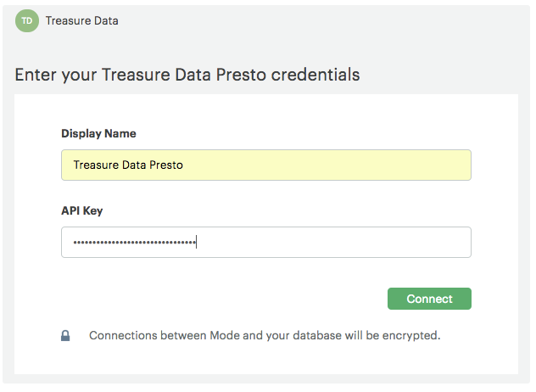Click the "Treasure Data" header name
The height and width of the screenshot is (392, 536).
pyautogui.click(x=82, y=21)
